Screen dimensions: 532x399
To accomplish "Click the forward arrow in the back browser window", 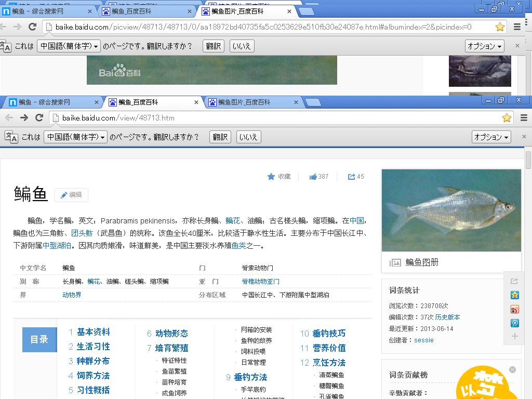I will coord(17,26).
